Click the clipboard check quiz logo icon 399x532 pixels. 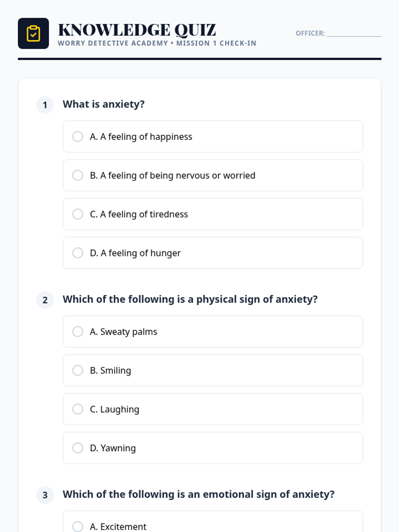(33, 34)
